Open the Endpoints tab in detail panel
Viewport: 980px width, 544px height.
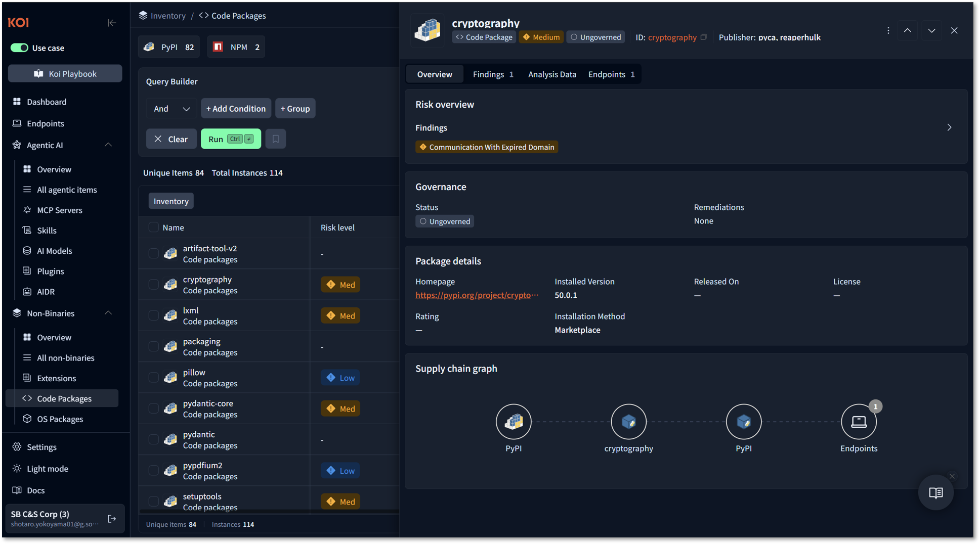pos(611,74)
